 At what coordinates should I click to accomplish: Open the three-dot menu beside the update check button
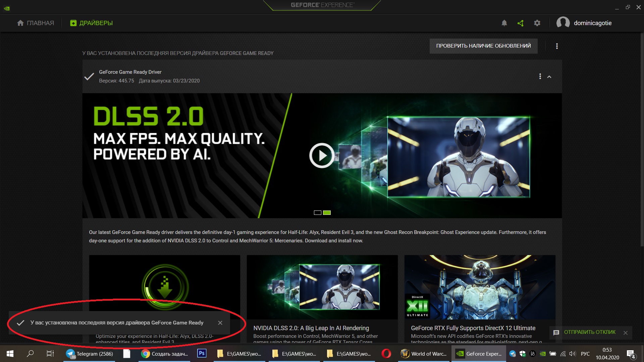point(557,46)
